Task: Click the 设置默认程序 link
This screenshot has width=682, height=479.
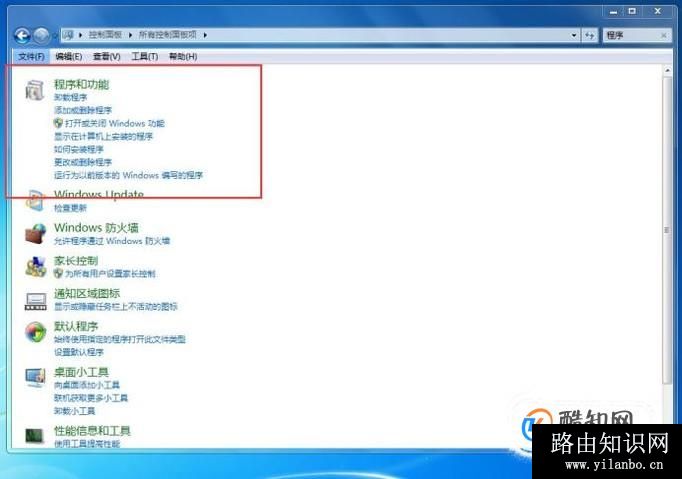Action: [x=79, y=352]
